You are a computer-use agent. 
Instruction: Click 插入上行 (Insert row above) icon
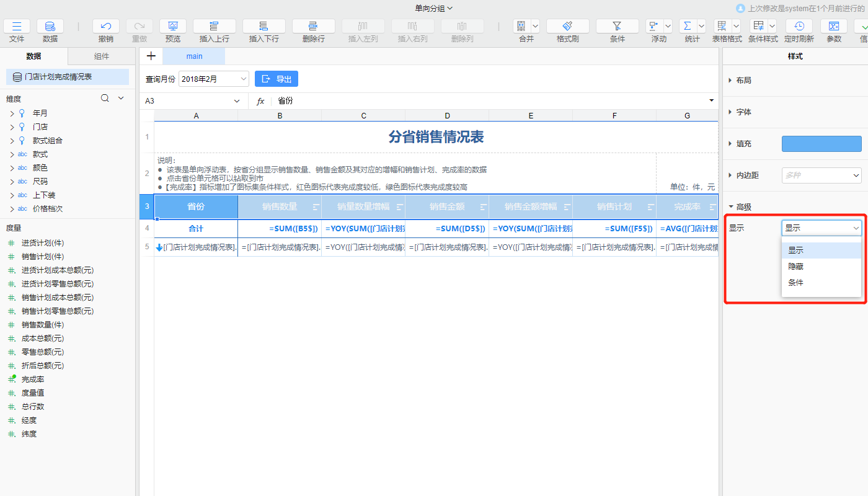[x=214, y=26]
